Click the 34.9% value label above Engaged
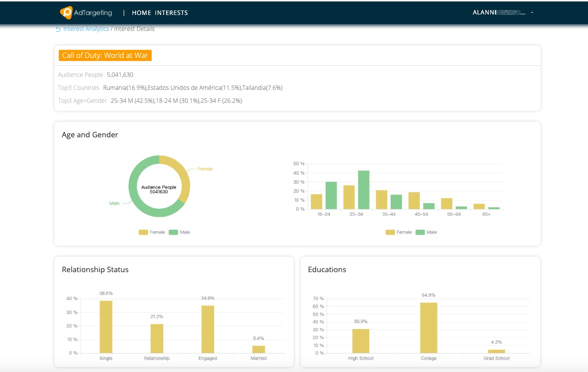Image resolution: width=588 pixels, height=372 pixels. coord(208,299)
